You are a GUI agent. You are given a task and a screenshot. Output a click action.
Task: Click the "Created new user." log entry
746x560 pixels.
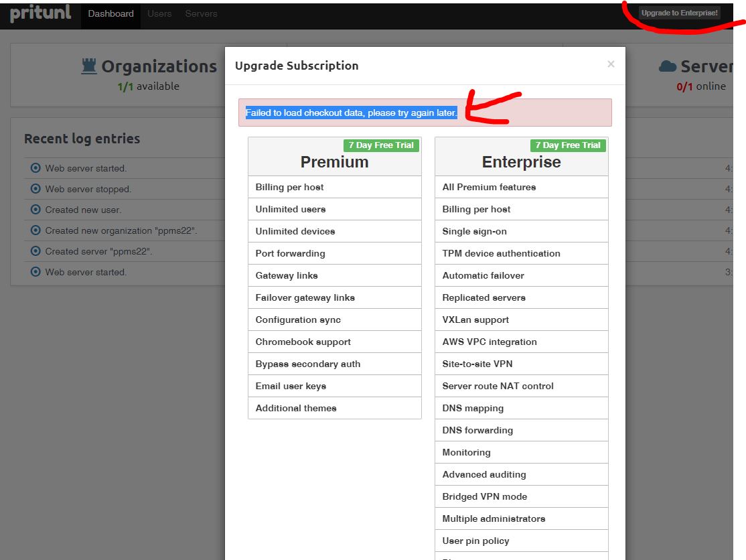(83, 210)
